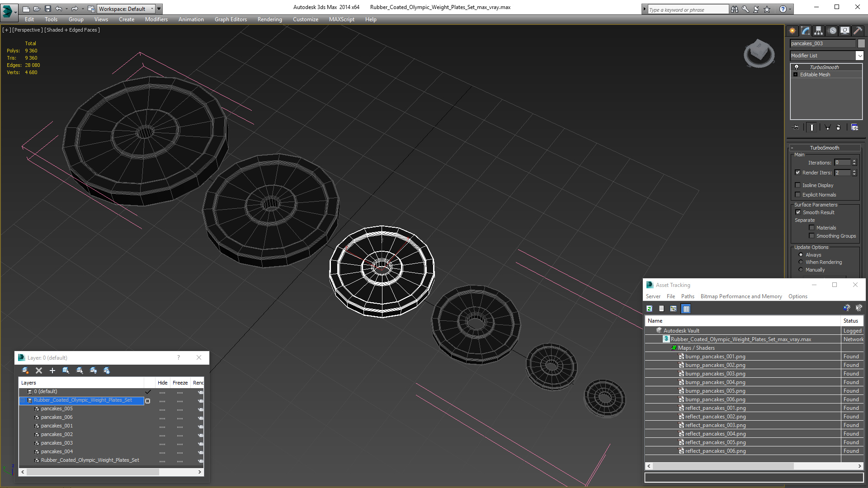Screen dimensions: 868x488
Task: Click Shaded + Edged Faces viewport label
Action: (72, 30)
